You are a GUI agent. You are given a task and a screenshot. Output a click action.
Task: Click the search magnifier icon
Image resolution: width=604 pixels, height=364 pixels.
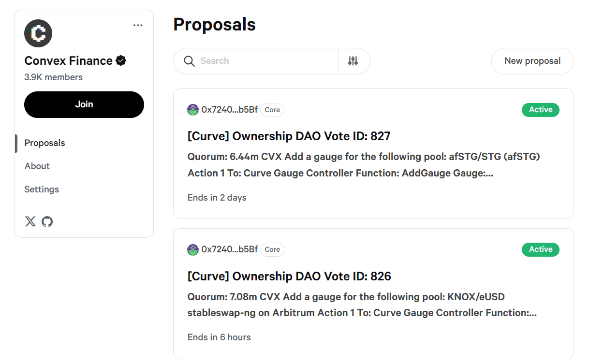189,61
